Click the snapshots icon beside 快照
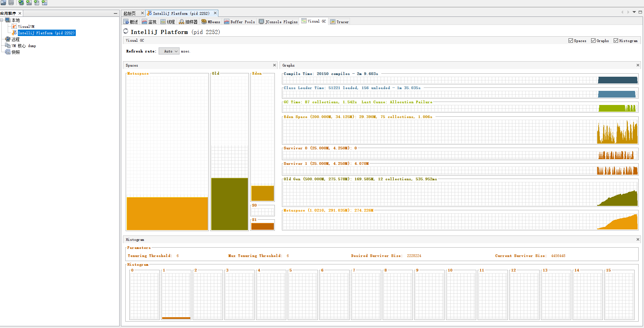This screenshot has height=328, width=644. coord(8,52)
